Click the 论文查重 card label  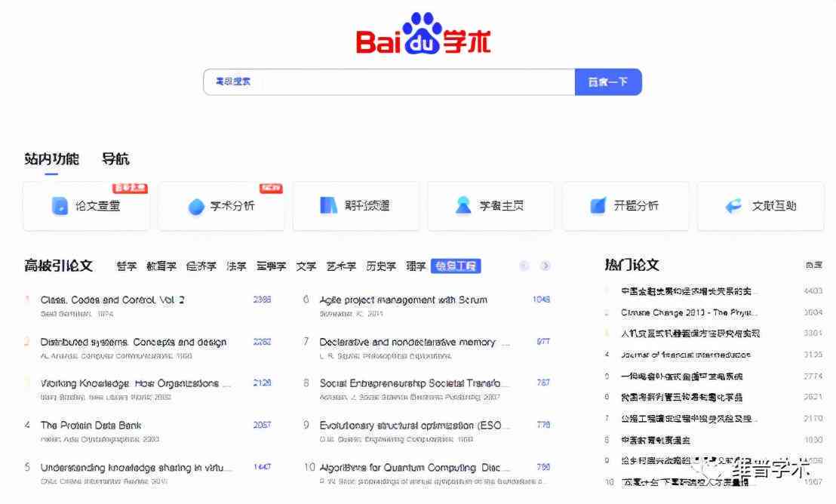tap(97, 206)
